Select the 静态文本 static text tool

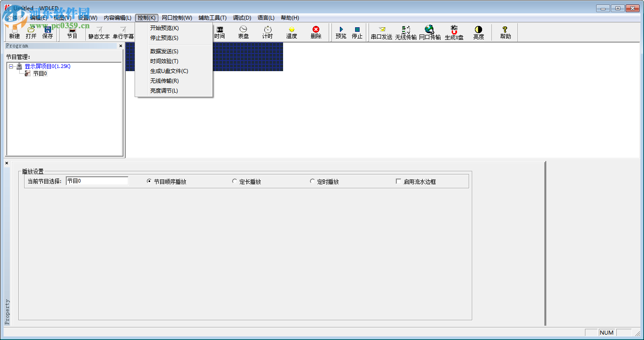[x=99, y=33]
